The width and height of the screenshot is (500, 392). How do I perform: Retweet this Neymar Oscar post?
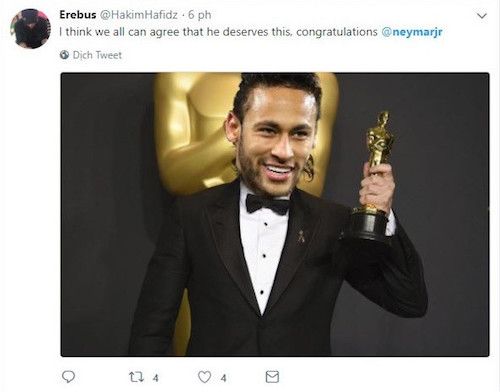coord(137,377)
